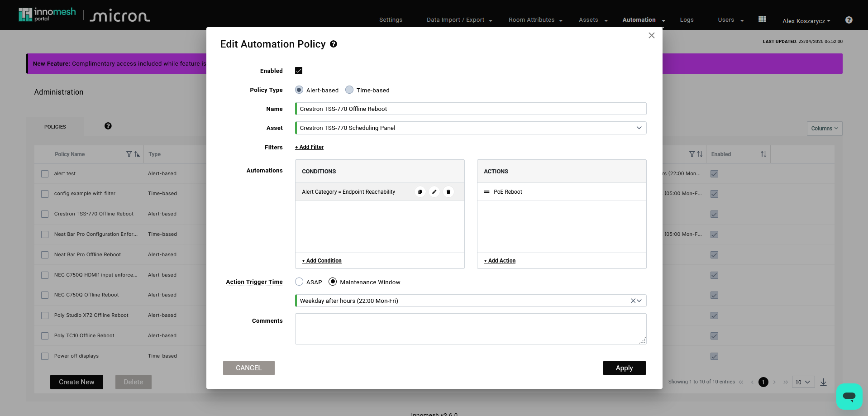Open Alex Koszarycz account menu

pos(806,21)
